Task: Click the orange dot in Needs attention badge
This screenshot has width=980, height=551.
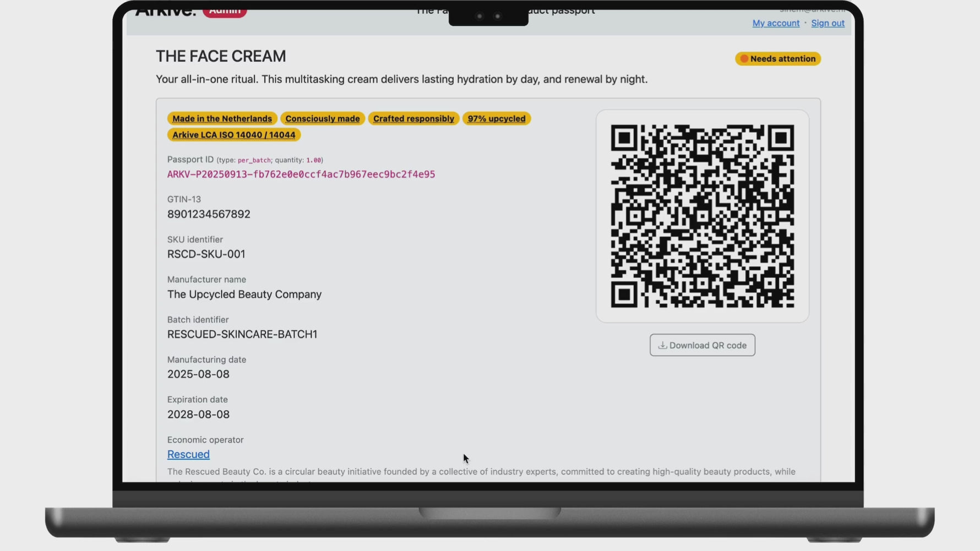Action: (744, 59)
